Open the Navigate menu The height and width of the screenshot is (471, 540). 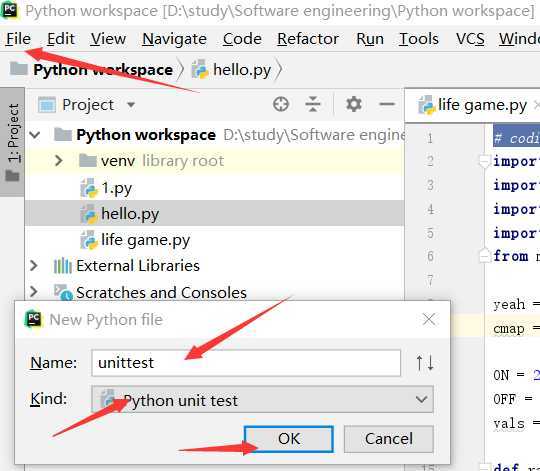[x=174, y=39]
